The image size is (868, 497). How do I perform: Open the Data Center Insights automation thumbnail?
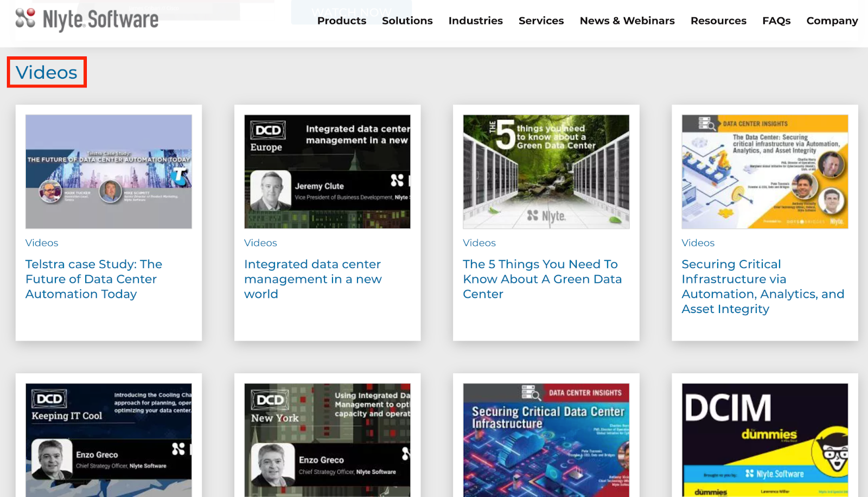click(765, 171)
